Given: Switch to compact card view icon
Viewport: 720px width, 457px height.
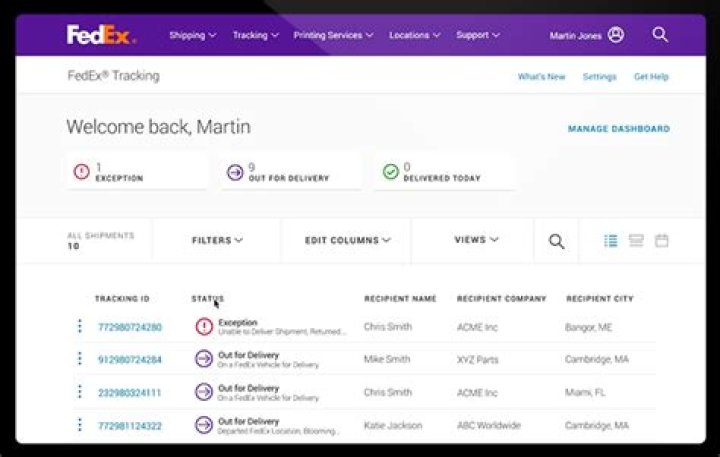Looking at the screenshot, I should (636, 240).
